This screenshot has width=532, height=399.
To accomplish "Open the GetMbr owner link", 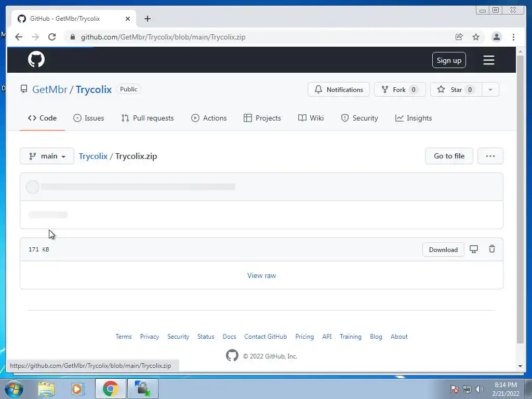I will click(50, 89).
